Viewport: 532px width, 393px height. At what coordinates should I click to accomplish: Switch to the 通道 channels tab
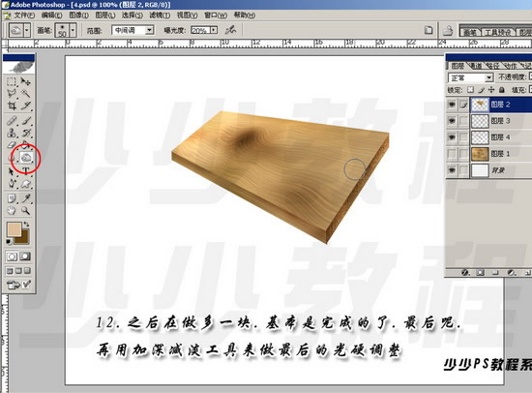pos(475,66)
